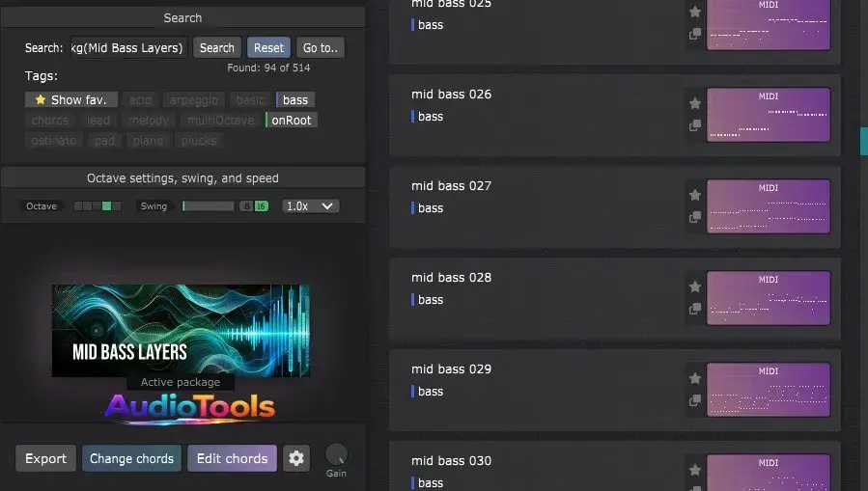Star the mid bass 026 pattern

click(695, 103)
